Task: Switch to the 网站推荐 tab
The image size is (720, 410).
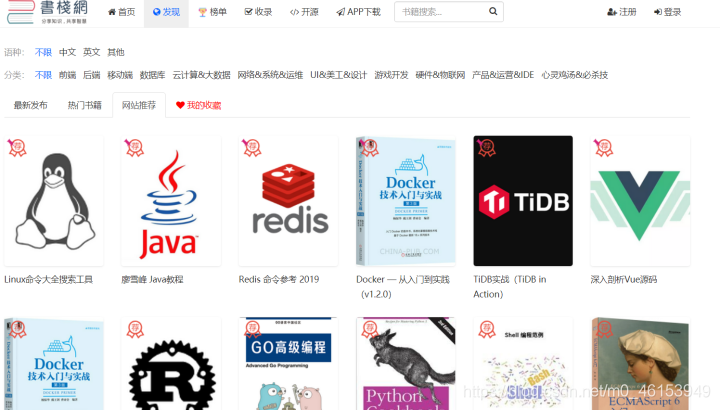Action: 139,105
